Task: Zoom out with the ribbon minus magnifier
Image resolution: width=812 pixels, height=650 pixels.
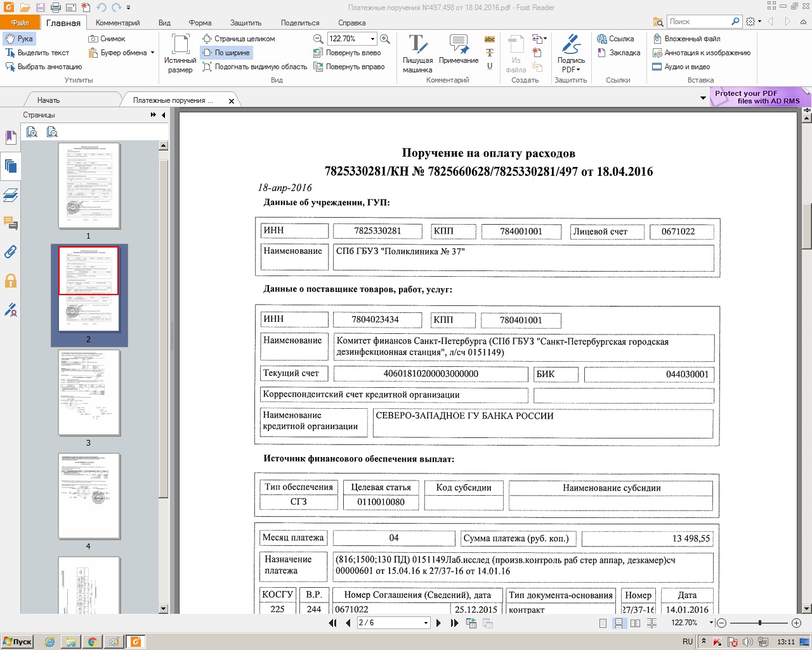Action: pos(318,39)
